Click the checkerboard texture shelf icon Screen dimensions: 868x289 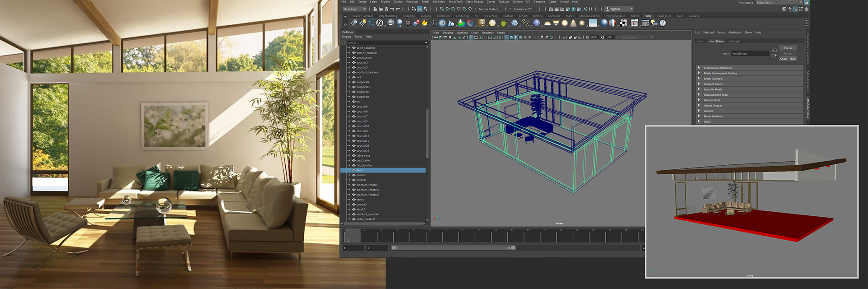pos(623,23)
